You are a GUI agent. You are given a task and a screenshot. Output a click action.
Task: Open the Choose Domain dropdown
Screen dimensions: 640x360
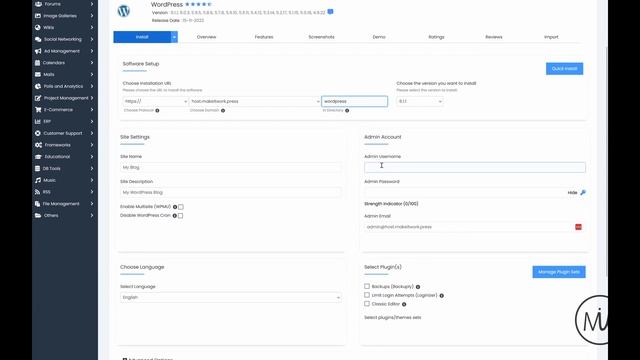[255, 101]
